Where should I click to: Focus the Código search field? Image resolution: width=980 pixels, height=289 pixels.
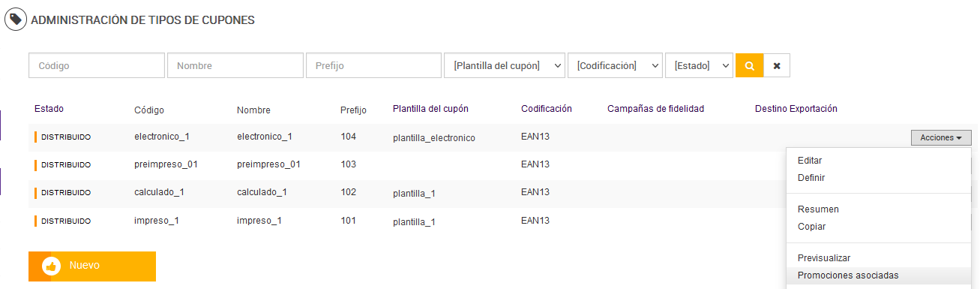coord(97,65)
